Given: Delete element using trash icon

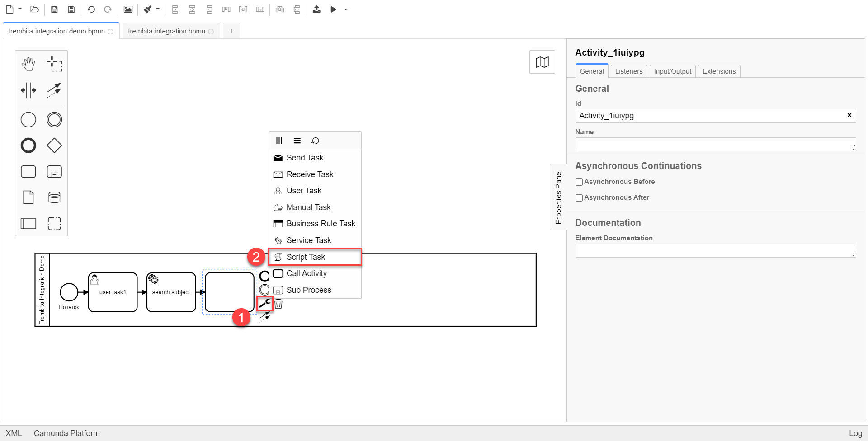Looking at the screenshot, I should 279,304.
